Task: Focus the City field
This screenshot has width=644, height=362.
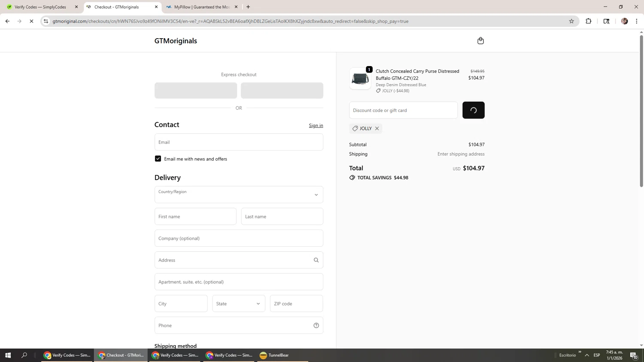Action: pyautogui.click(x=181, y=304)
